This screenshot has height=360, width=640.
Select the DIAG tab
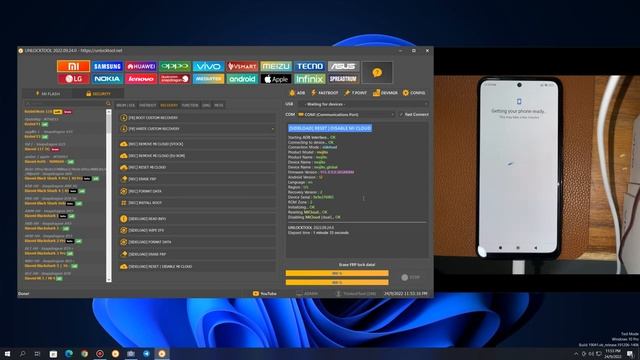[x=206, y=105]
